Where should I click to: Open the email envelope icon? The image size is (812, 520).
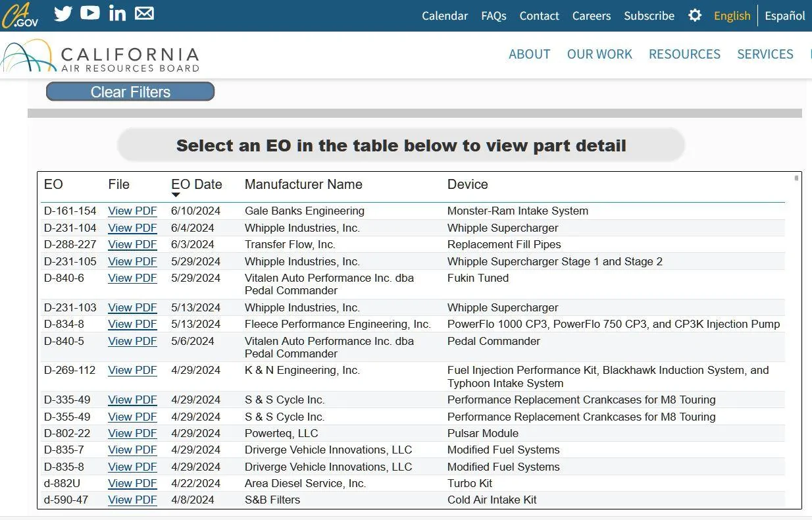tap(144, 13)
